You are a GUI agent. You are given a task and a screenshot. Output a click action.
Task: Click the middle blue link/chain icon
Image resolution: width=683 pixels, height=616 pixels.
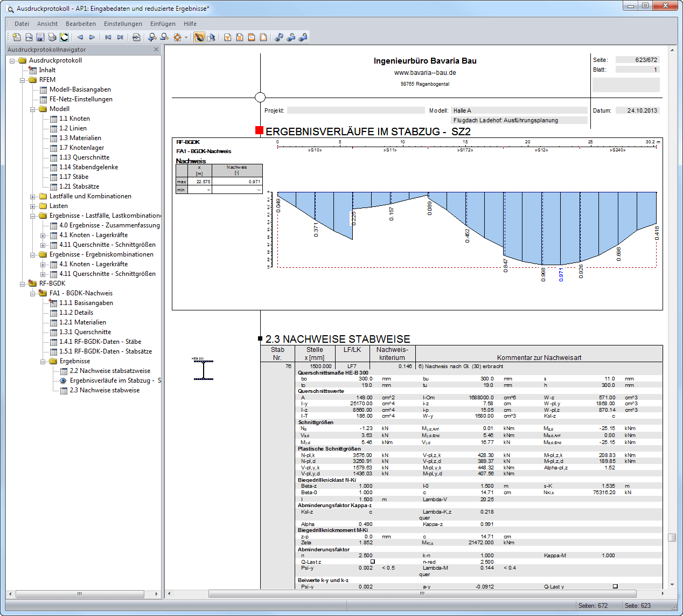[x=291, y=37]
